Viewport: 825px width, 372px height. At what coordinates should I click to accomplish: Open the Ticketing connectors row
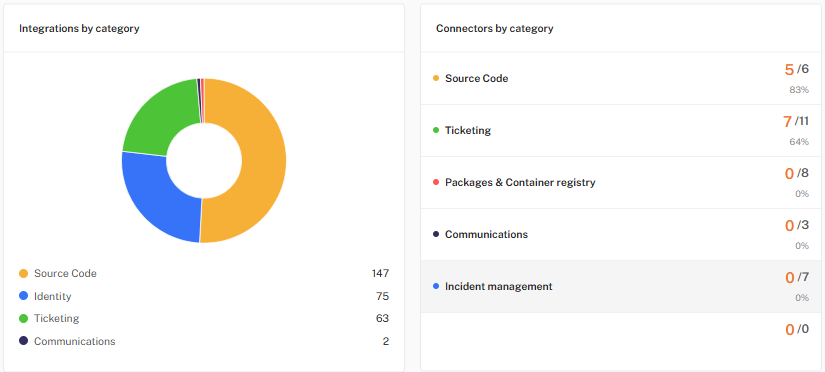pyautogui.click(x=620, y=130)
